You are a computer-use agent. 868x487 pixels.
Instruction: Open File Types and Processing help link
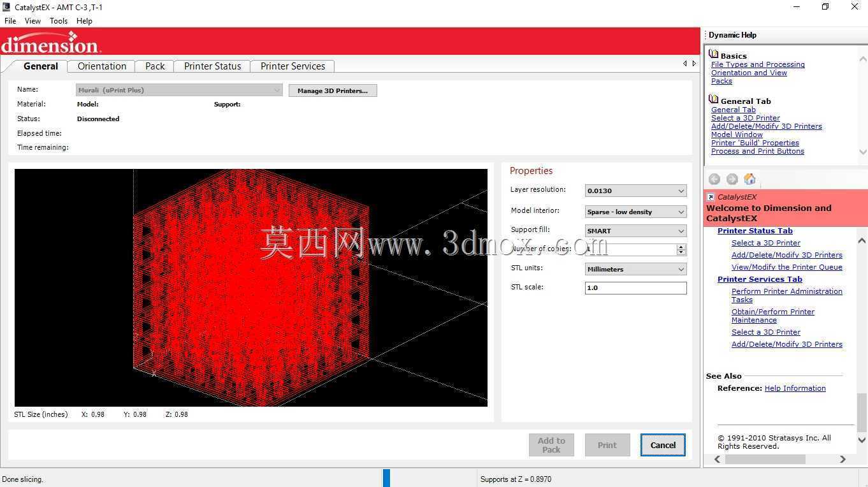click(758, 64)
